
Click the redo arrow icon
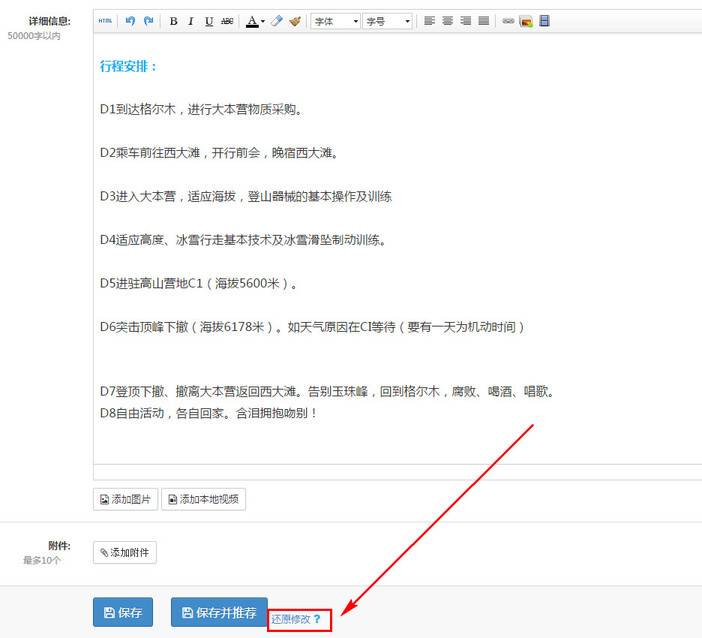149,21
